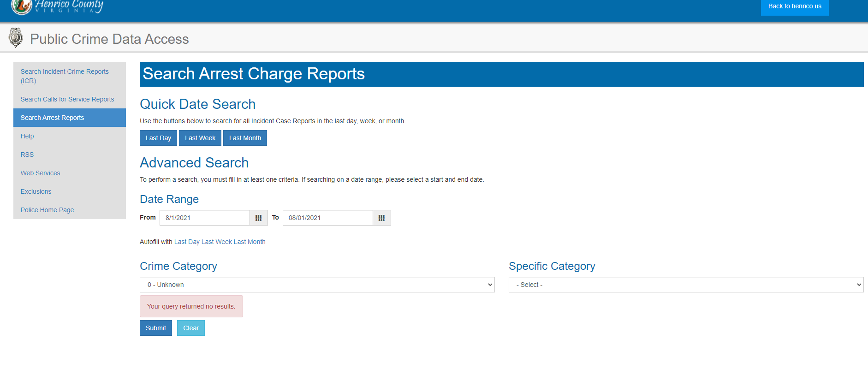Submit the advanced search form

[x=156, y=328]
